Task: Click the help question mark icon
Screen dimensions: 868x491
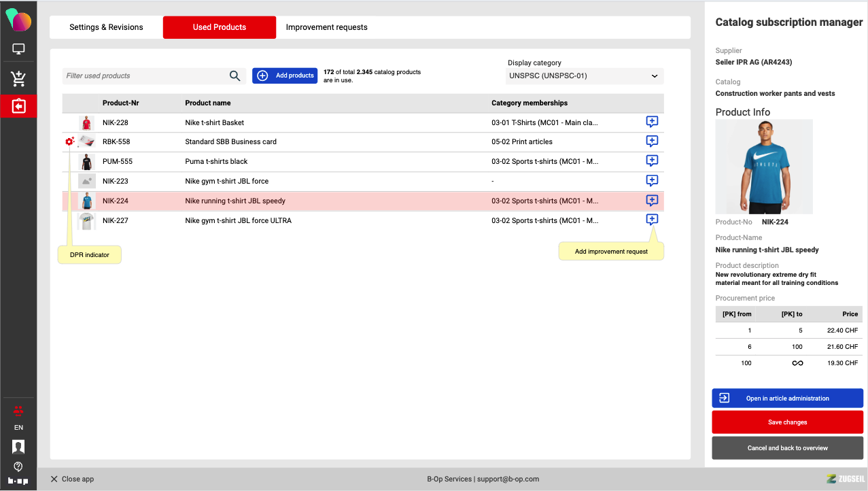Action: click(x=18, y=467)
